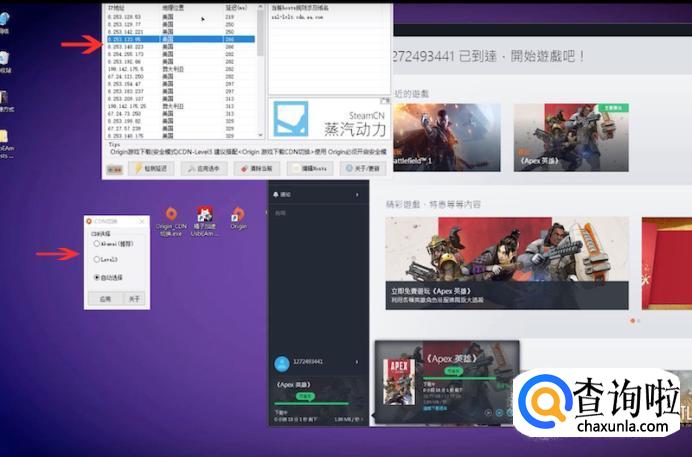The width and height of the screenshot is (692, 457).
Task: Select the highlighted IP row with latency 266
Action: (x=181, y=39)
